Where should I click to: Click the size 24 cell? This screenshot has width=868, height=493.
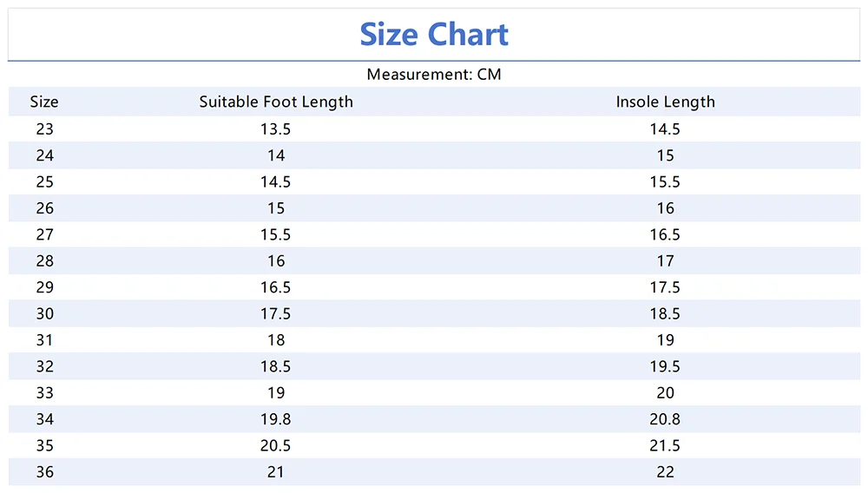pyautogui.click(x=44, y=155)
